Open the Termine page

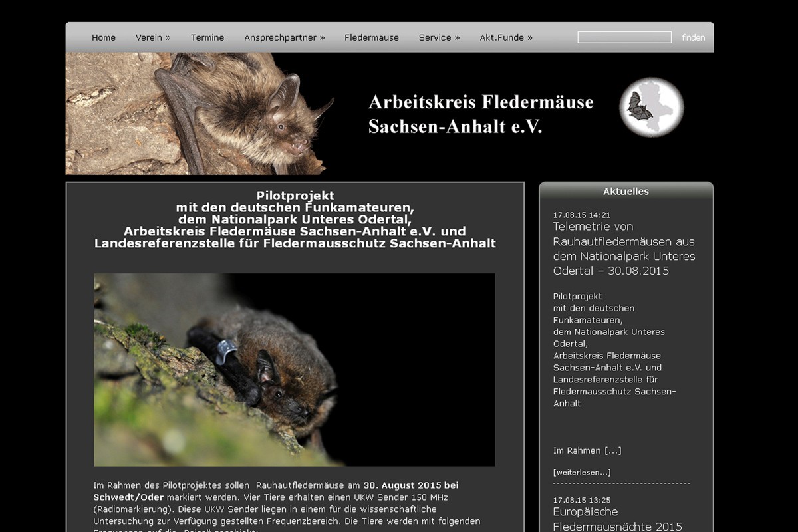(x=207, y=38)
